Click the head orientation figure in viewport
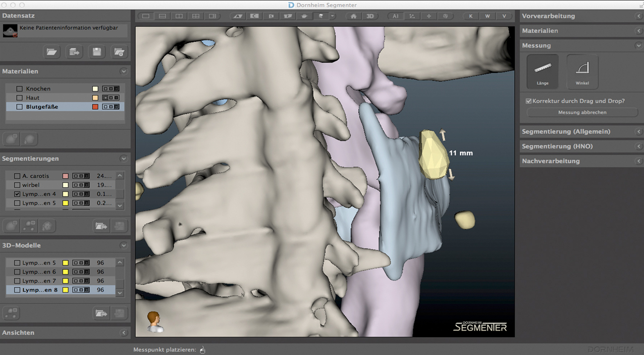The height and width of the screenshot is (355, 644). click(x=155, y=321)
